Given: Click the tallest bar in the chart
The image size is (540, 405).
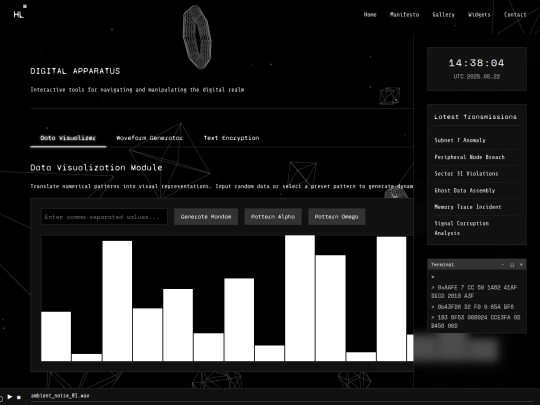Looking at the screenshot, I should click(x=300, y=298).
